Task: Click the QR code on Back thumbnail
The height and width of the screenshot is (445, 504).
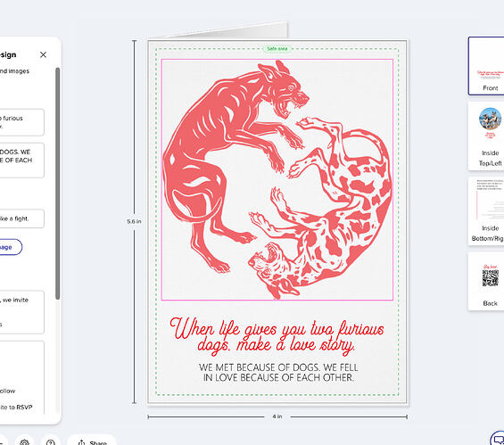Action: point(491,278)
